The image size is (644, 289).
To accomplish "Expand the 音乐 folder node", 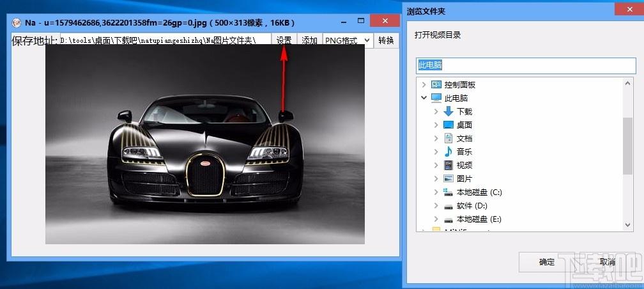I will pyautogui.click(x=436, y=152).
